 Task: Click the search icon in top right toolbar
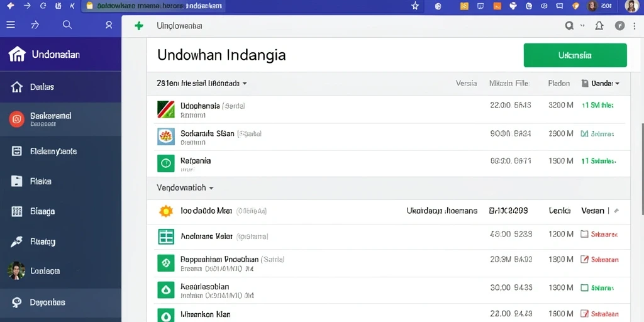point(569,26)
